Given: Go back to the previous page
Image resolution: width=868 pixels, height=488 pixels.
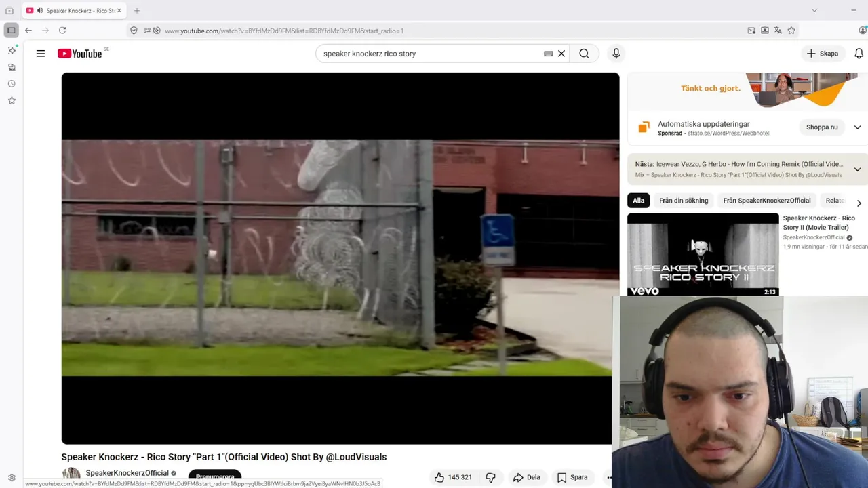Looking at the screenshot, I should [x=28, y=30].
